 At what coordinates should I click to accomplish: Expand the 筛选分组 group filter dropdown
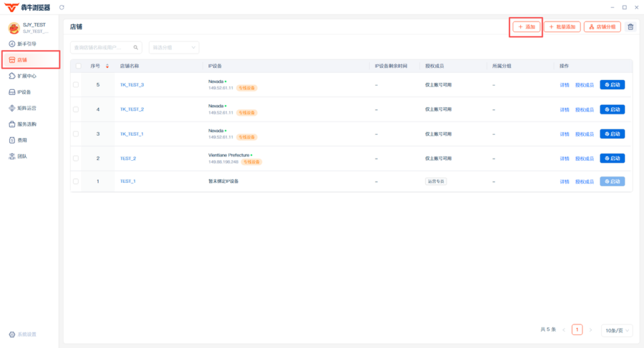174,48
